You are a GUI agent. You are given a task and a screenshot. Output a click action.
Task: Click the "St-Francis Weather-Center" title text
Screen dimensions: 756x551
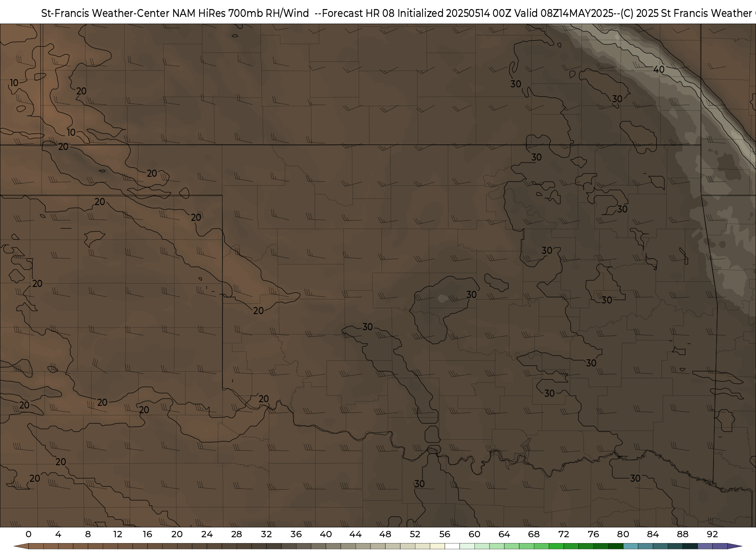pyautogui.click(x=105, y=13)
